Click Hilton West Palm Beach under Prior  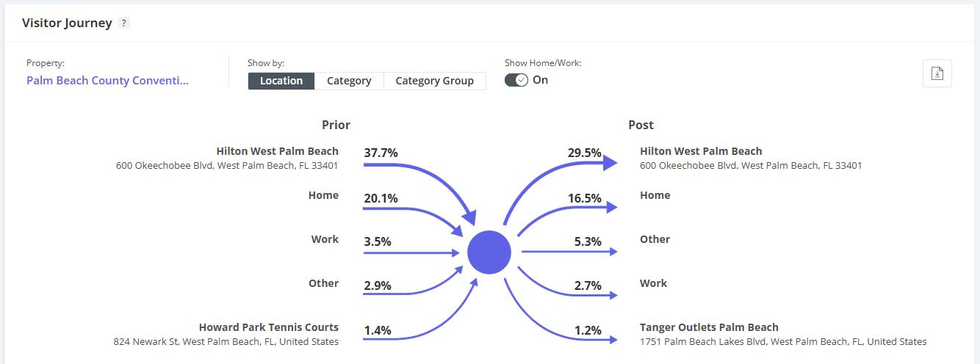pyautogui.click(x=277, y=151)
